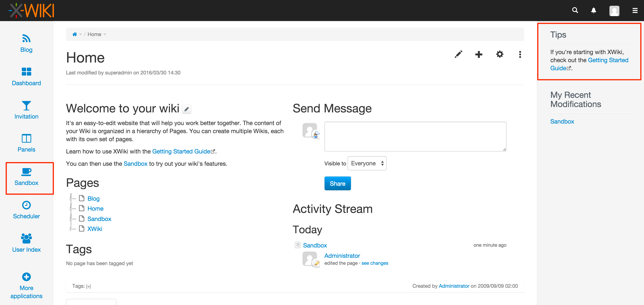Open the Scheduler application
This screenshot has width=644, height=305.
tap(26, 210)
